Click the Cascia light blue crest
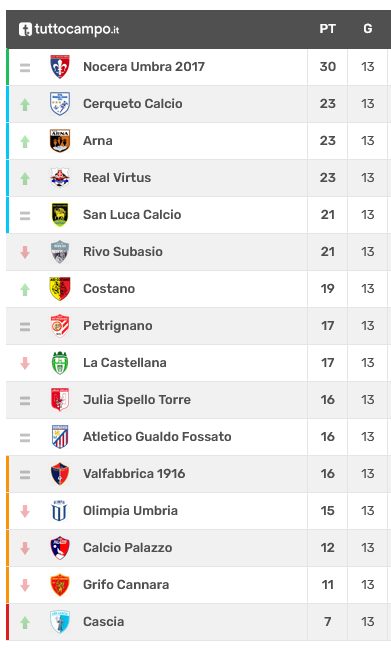391x650 pixels. tap(60, 621)
